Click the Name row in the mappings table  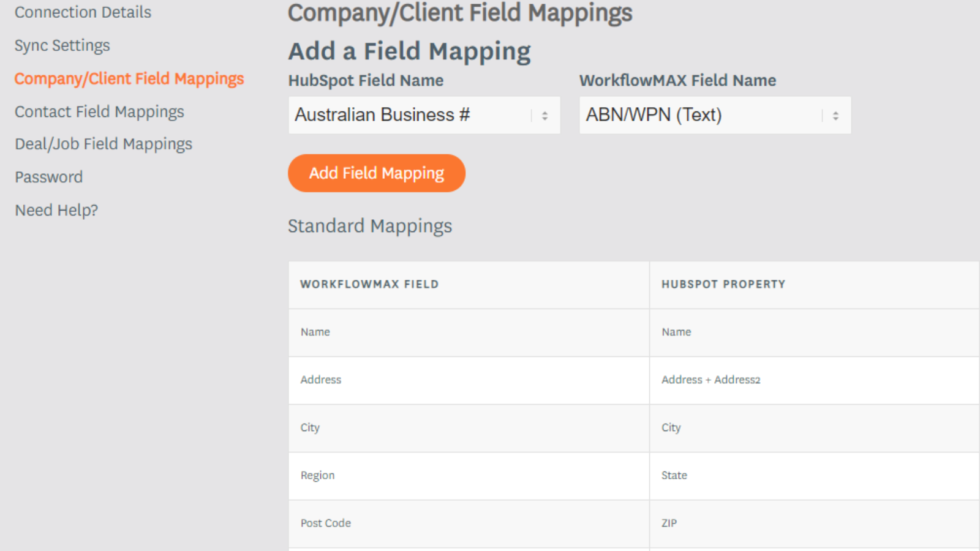tap(469, 332)
